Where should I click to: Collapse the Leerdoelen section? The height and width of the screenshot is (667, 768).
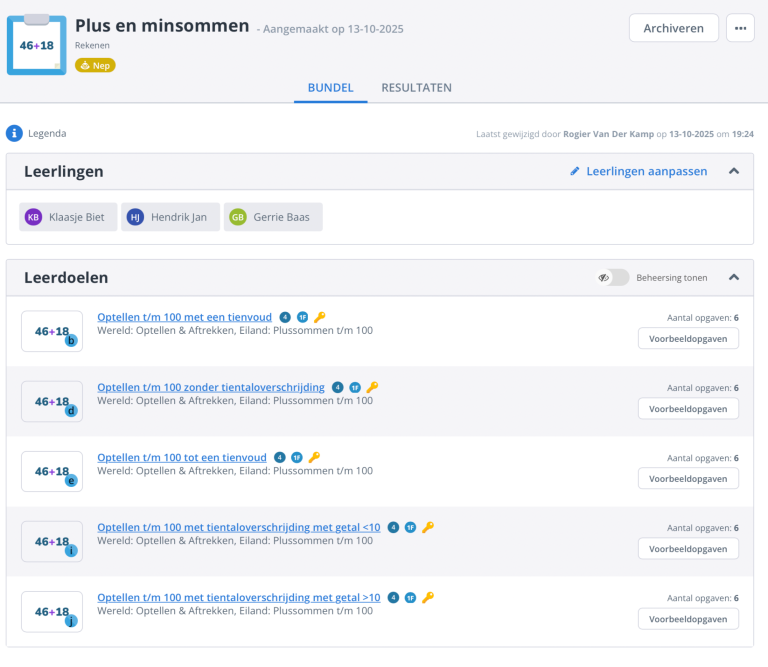(734, 277)
